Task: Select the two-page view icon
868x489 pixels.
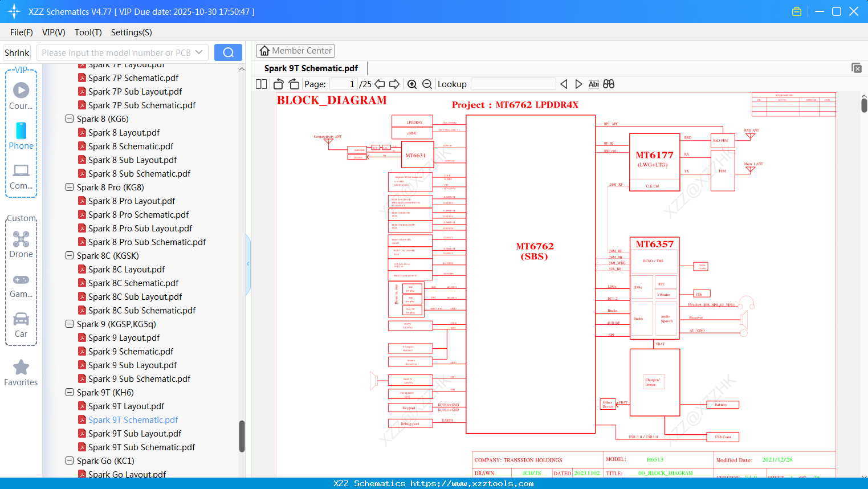Action: coord(260,84)
